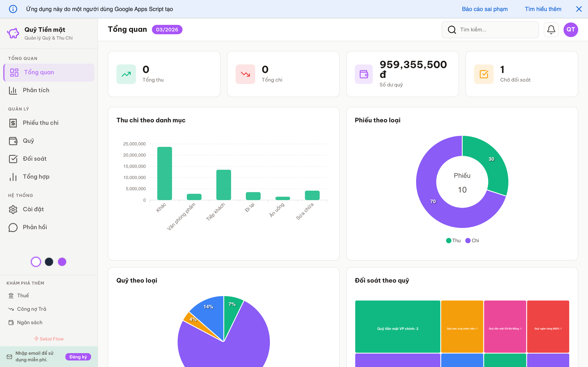Open the Phiếu thu chi receipt page
The width and height of the screenshot is (588, 367).
(x=41, y=123)
